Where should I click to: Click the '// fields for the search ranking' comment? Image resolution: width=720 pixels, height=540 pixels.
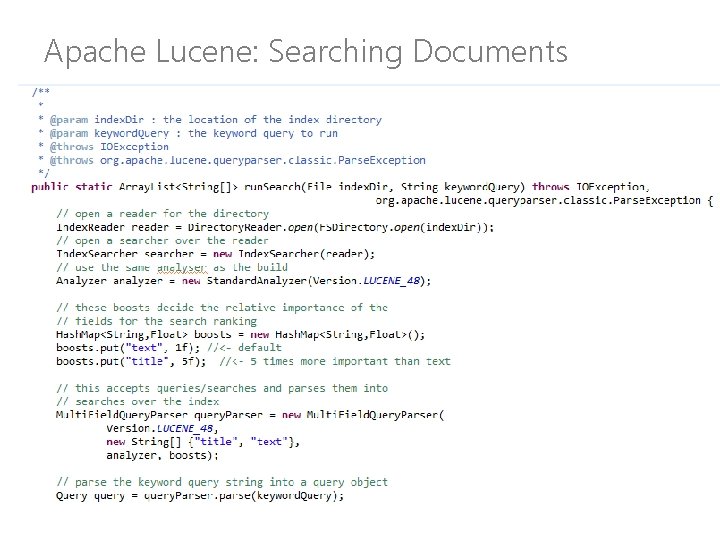point(157,321)
